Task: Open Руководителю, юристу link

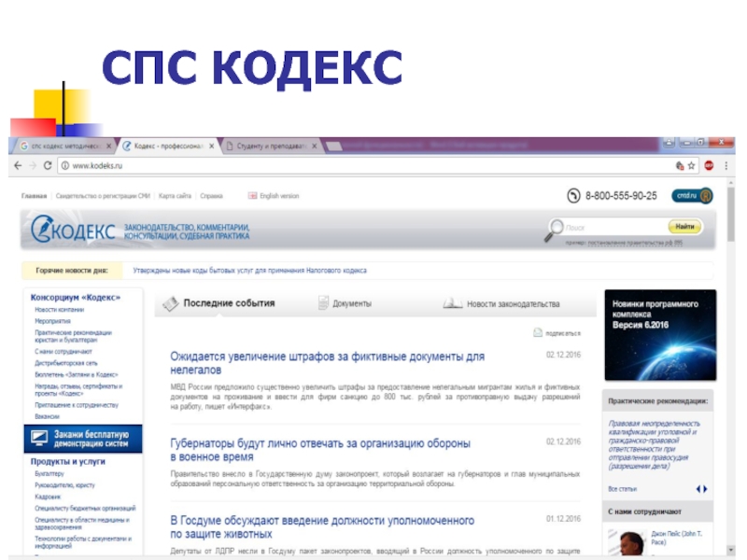Action: point(64,485)
